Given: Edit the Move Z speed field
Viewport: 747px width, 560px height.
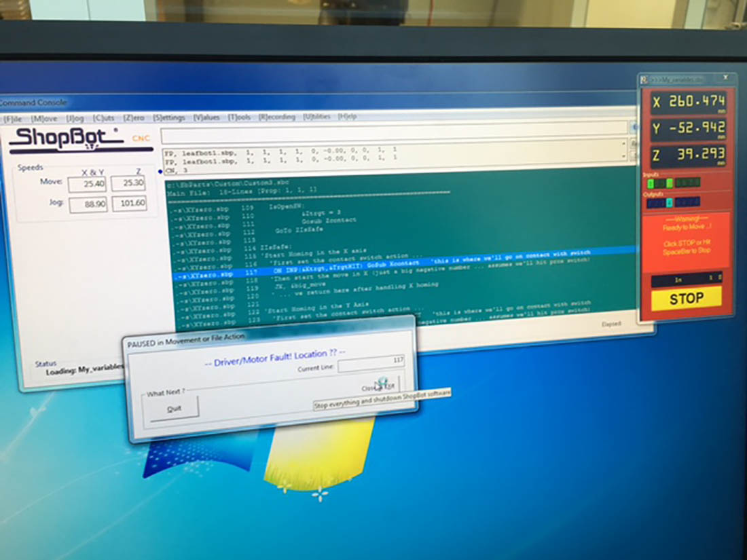Looking at the screenshot, I should pos(128,183).
